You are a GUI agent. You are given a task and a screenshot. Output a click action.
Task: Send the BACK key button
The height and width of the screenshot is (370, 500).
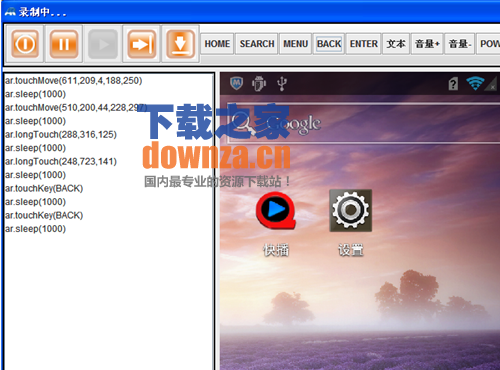click(x=329, y=44)
